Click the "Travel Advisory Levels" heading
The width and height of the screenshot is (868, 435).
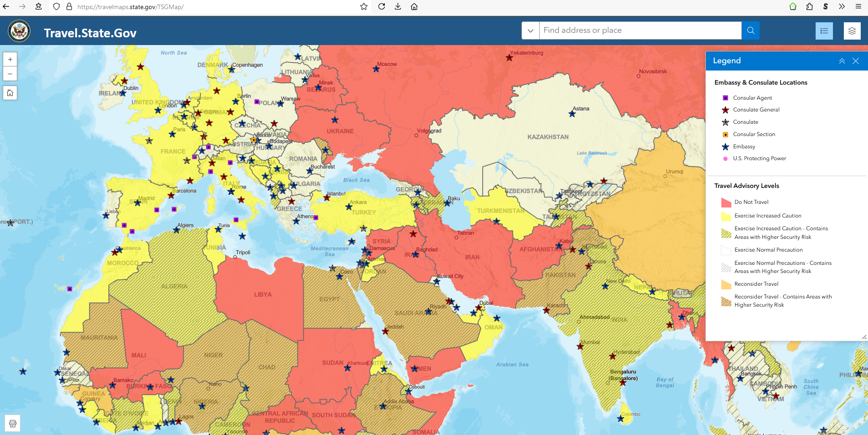[747, 186]
